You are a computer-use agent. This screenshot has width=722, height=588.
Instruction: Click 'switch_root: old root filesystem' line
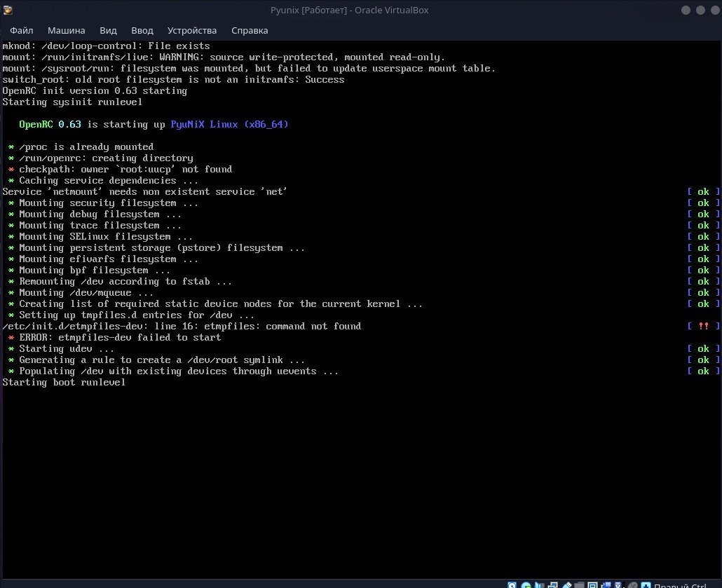173,80
